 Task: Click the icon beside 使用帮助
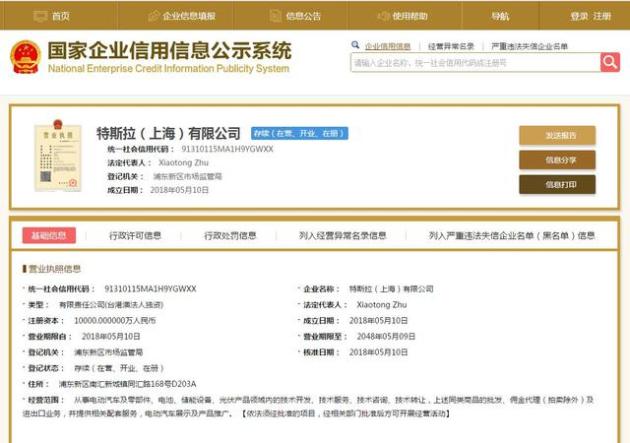point(383,16)
